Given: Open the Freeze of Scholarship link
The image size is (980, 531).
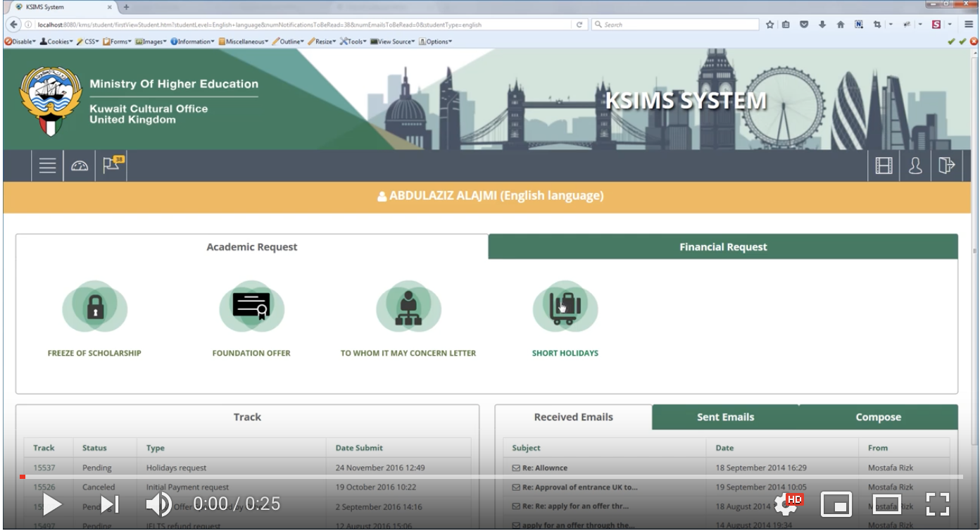Looking at the screenshot, I should pyautogui.click(x=94, y=353).
